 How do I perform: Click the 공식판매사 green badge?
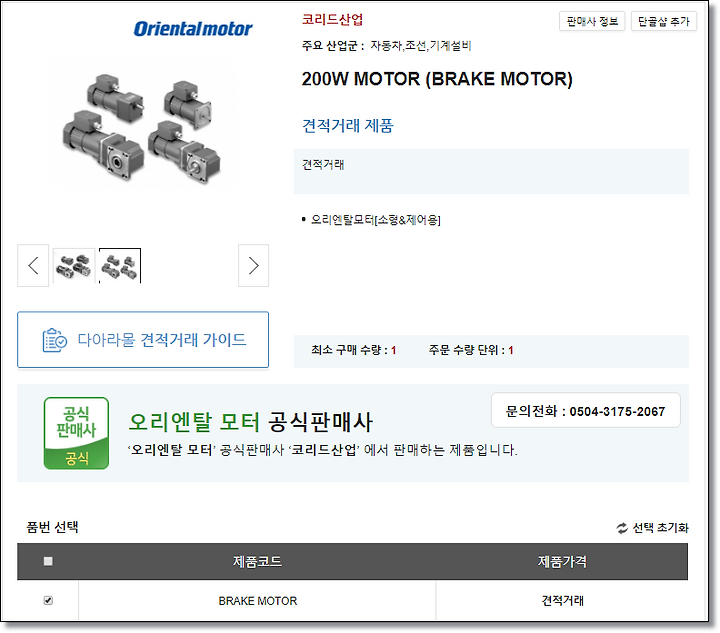tap(76, 433)
